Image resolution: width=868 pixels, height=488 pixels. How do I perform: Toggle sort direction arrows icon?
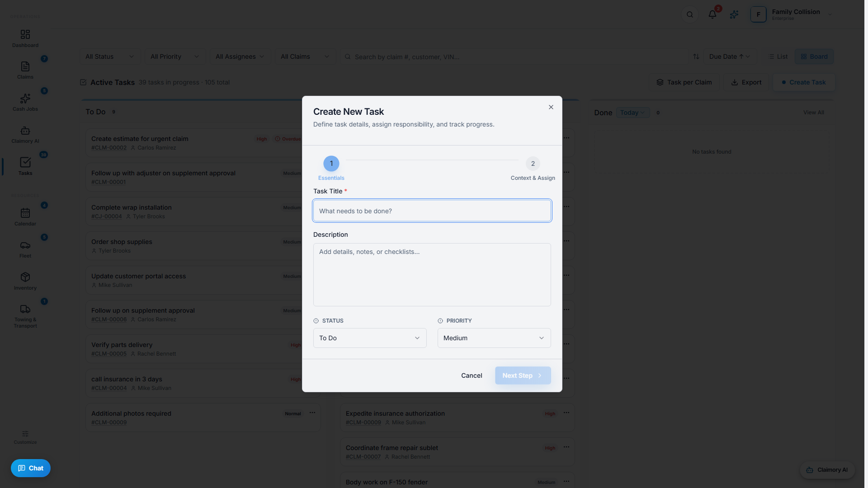click(x=696, y=56)
